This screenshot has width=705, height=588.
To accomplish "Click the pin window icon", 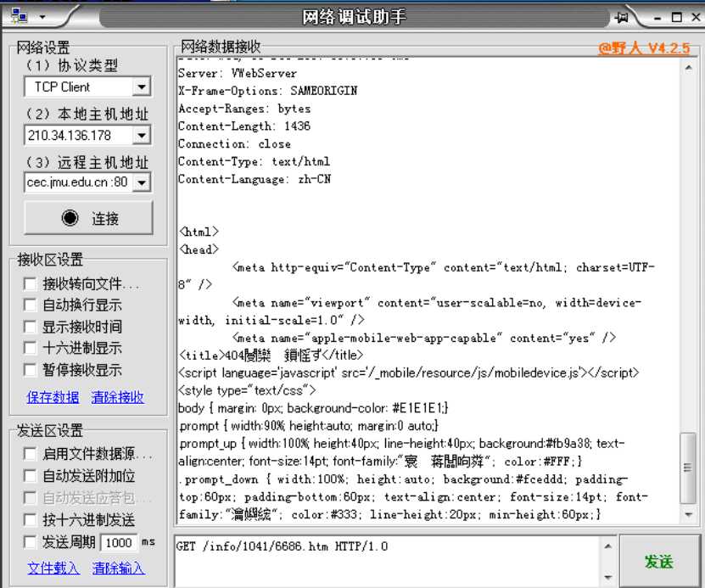I will (622, 18).
